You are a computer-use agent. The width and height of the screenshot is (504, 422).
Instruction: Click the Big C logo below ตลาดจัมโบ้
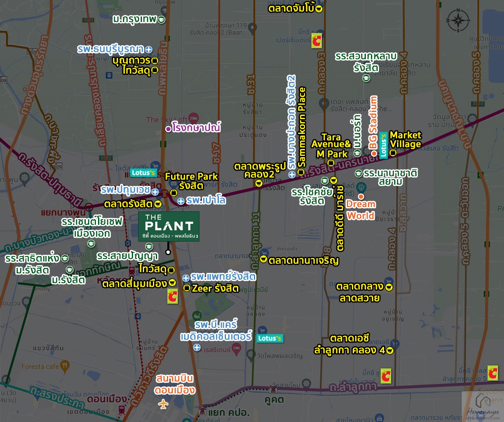[x=316, y=41]
